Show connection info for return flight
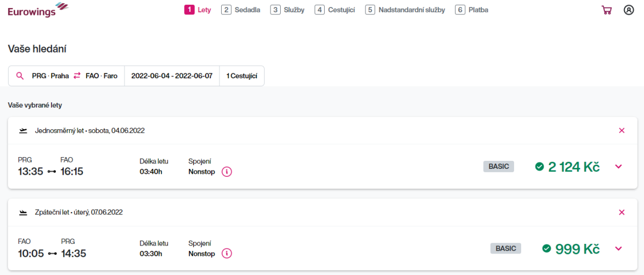644x275 pixels. (x=226, y=254)
